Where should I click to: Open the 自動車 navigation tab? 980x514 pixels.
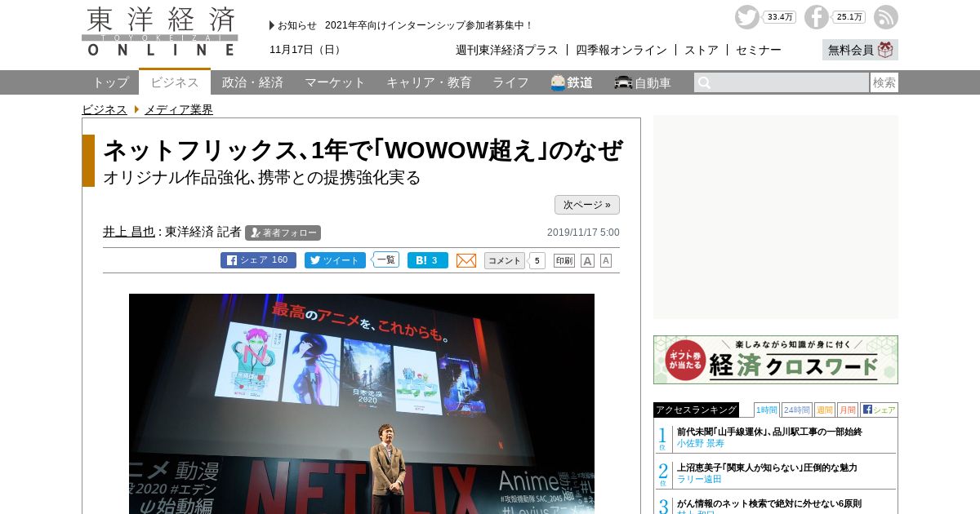tap(643, 82)
